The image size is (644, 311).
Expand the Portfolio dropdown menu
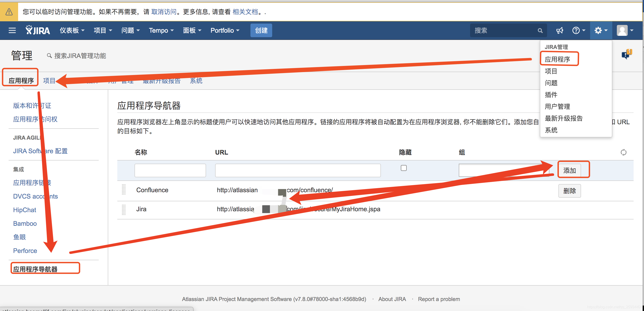[225, 30]
